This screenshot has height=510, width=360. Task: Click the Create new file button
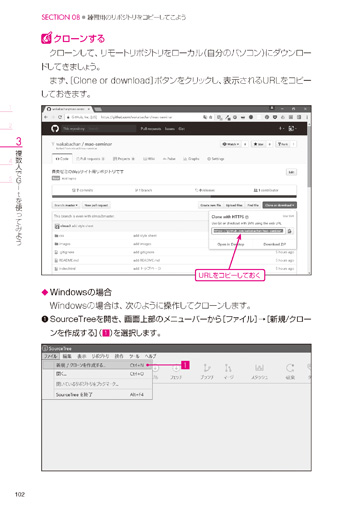point(210,205)
